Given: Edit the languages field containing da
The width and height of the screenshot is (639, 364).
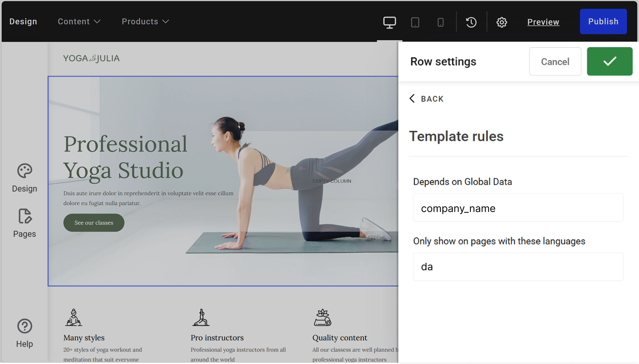Looking at the screenshot, I should coord(518,266).
